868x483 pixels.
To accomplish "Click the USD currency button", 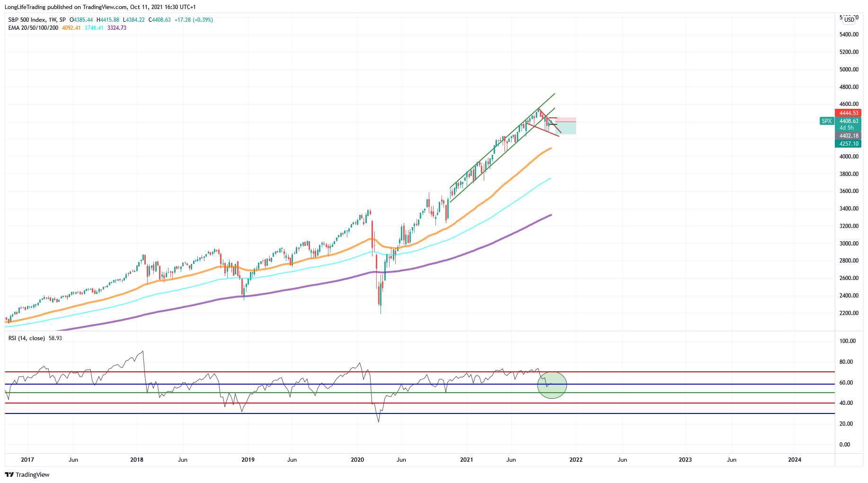I will tap(850, 19).
